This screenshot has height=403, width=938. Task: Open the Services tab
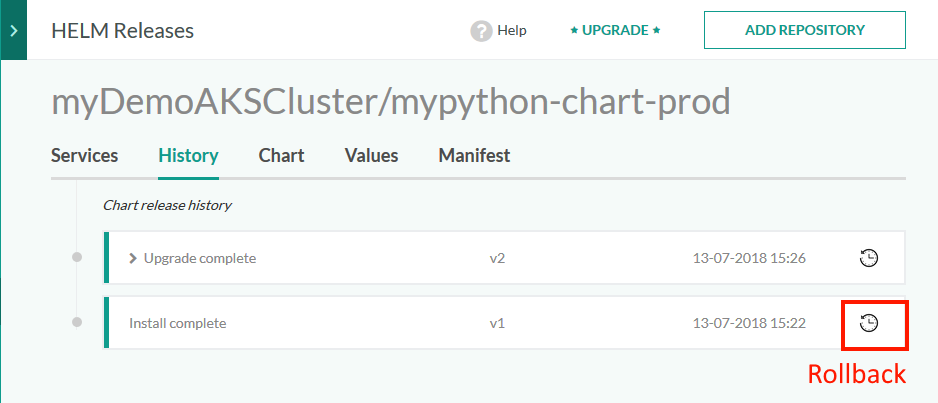84,155
